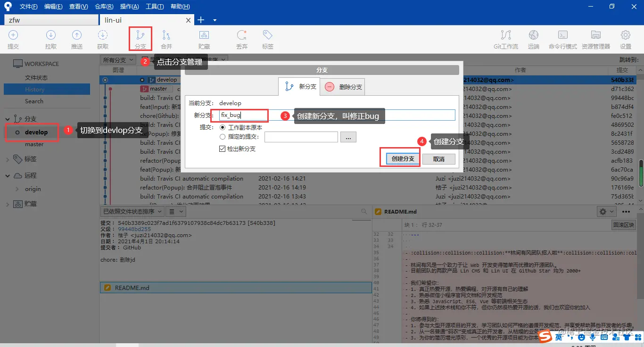Screen dimensions: 644x347
Task: Open 工具(T) menu
Action: click(155, 7)
